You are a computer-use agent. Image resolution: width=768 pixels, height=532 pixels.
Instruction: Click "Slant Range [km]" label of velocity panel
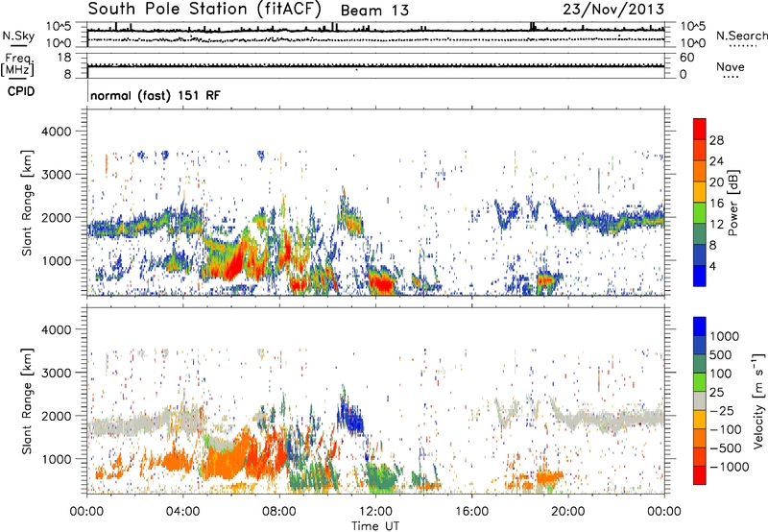point(27,401)
